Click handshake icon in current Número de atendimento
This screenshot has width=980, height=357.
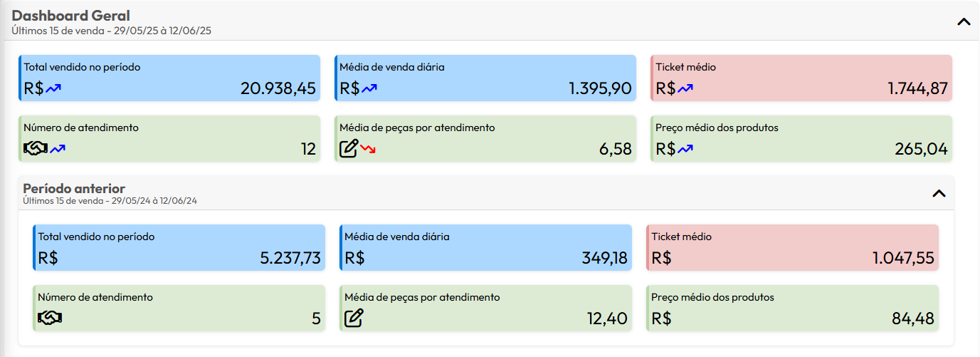click(35, 149)
